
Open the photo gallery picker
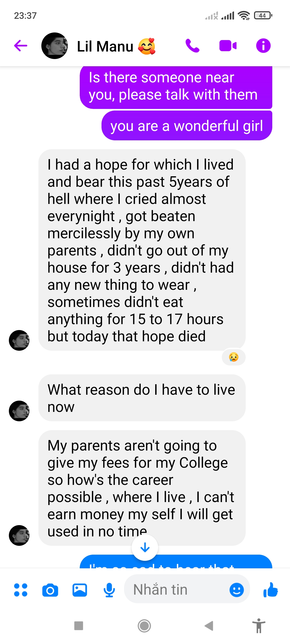click(80, 590)
